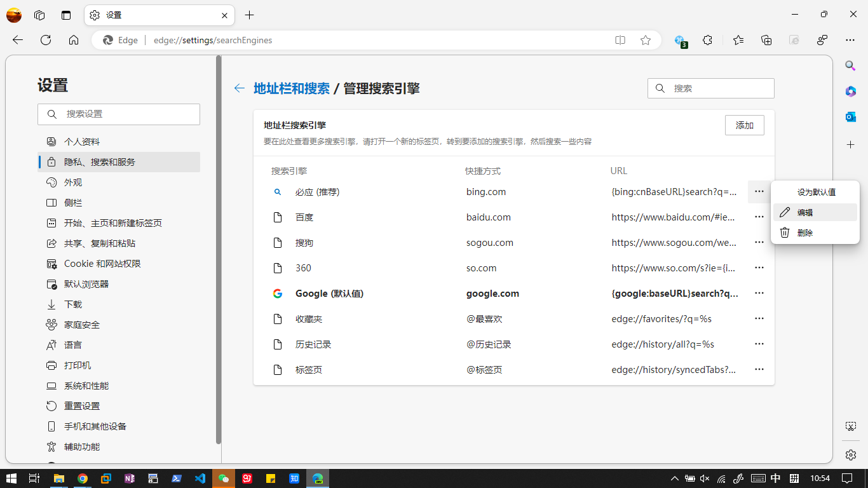This screenshot has width=868, height=488.
Task: Open a new tab with plus button
Action: point(250,15)
